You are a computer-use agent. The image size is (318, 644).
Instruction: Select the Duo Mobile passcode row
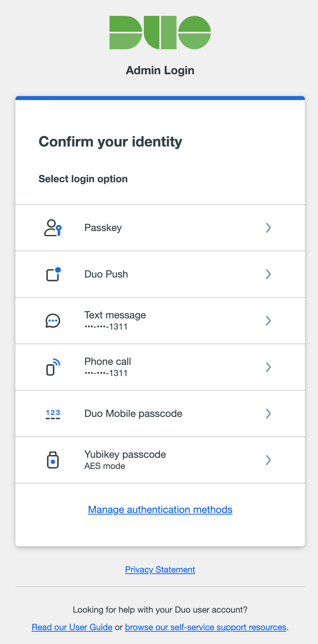coord(159,413)
